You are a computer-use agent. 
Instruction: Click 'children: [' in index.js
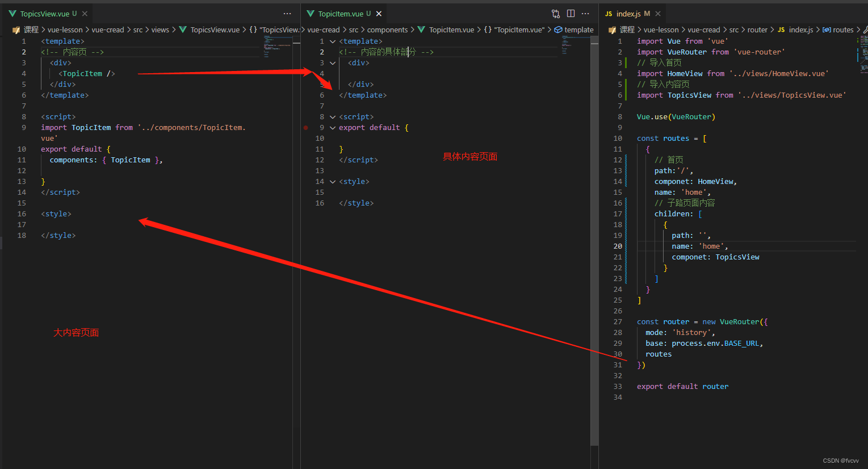point(678,214)
